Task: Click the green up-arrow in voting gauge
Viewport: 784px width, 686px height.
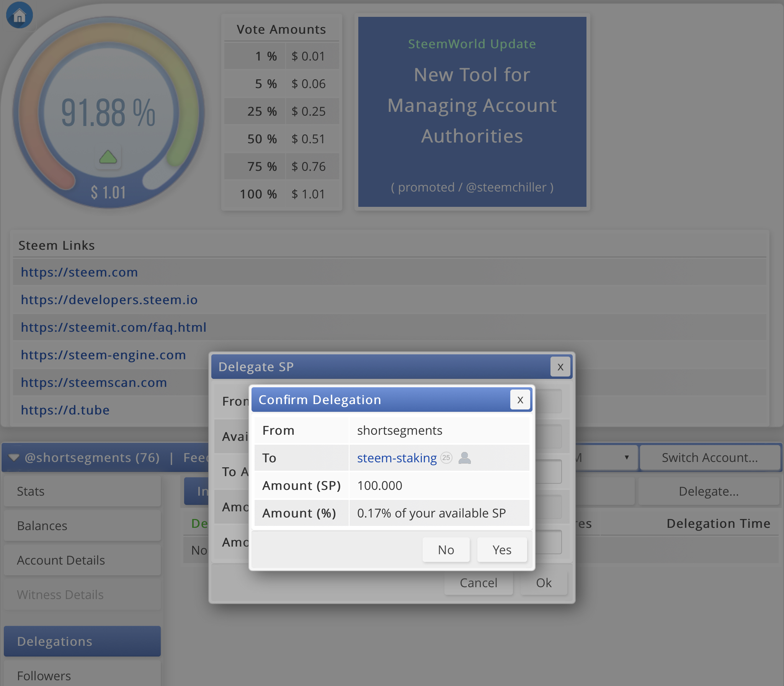Action: tap(108, 157)
